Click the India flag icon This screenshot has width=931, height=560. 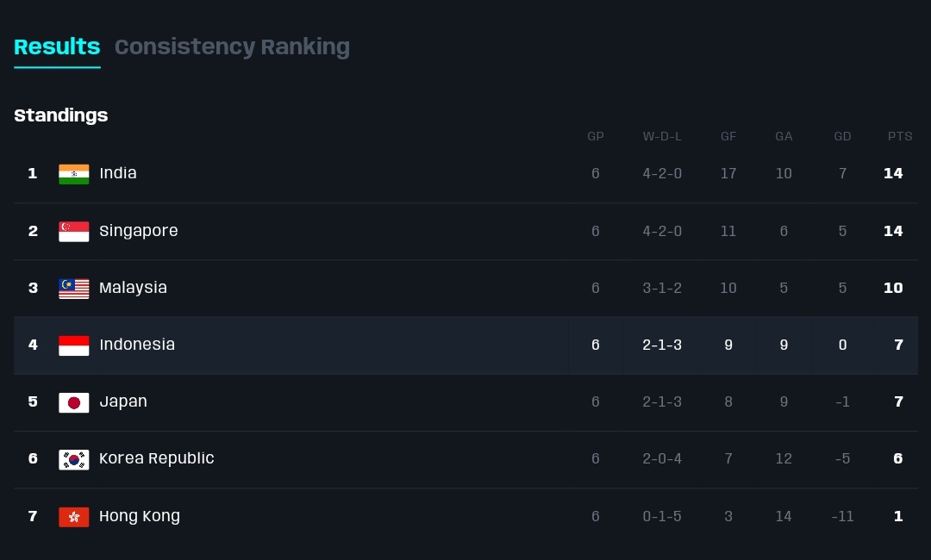[x=73, y=174]
